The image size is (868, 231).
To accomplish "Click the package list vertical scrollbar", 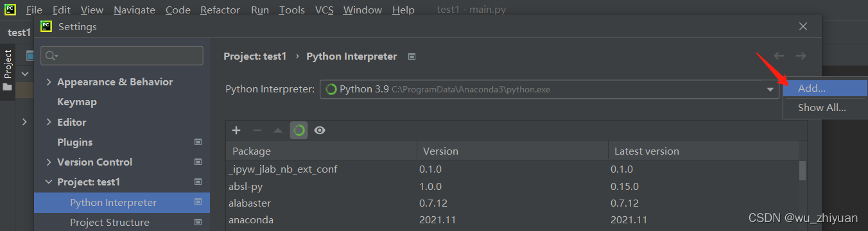I will [802, 171].
